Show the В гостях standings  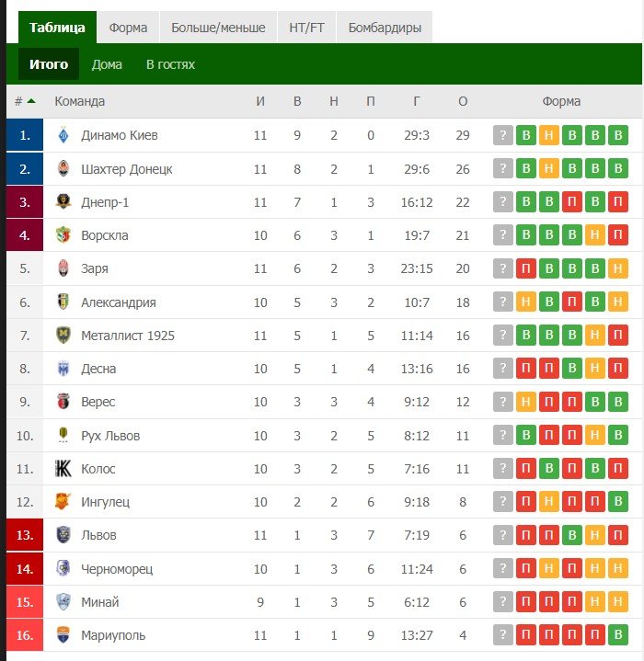[170, 64]
